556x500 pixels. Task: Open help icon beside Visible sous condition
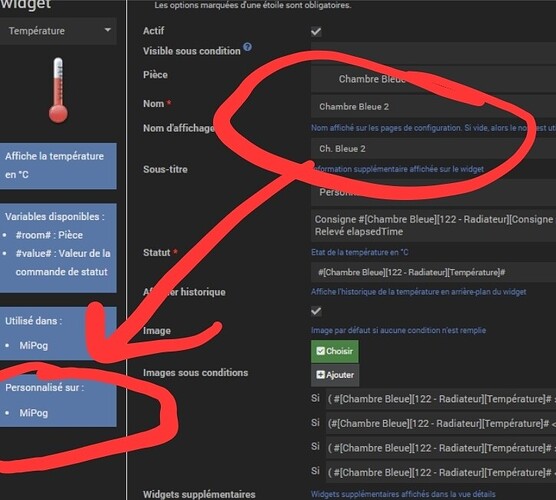(x=248, y=47)
